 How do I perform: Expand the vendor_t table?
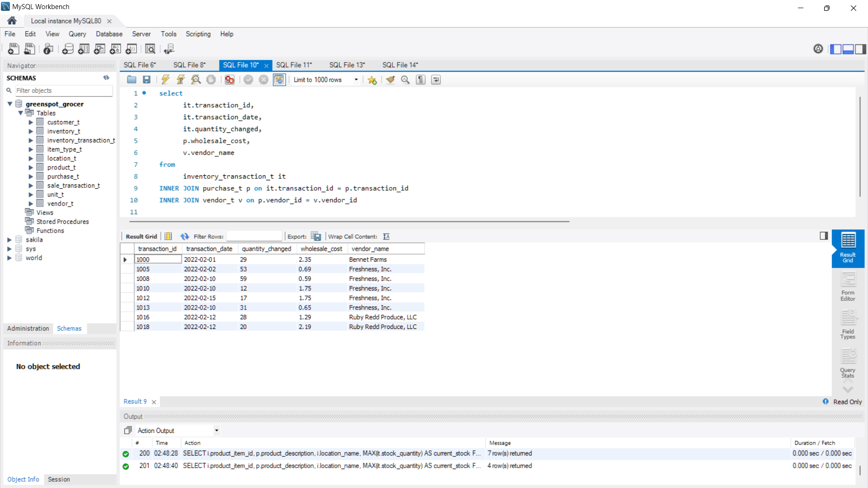pyautogui.click(x=31, y=203)
